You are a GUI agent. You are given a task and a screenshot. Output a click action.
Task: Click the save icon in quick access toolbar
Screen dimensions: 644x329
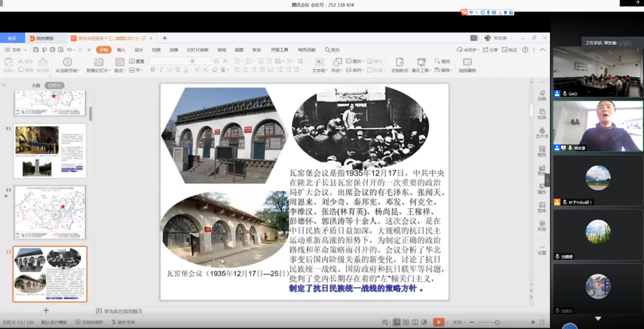coord(36,50)
